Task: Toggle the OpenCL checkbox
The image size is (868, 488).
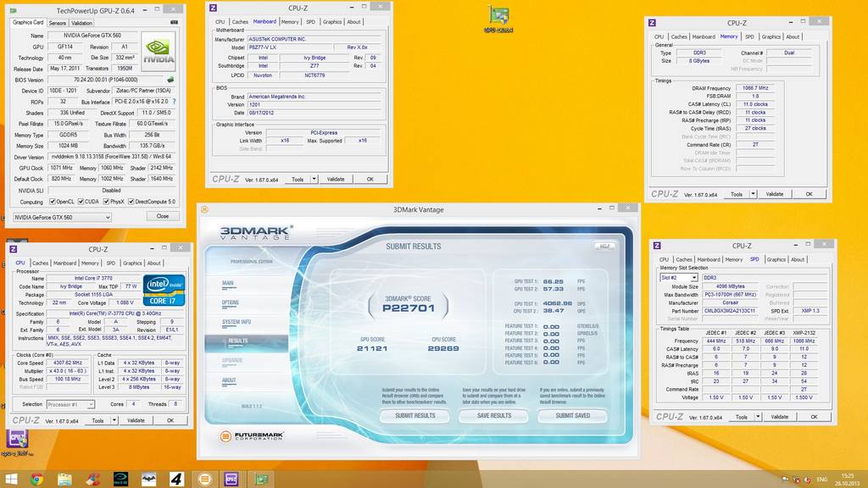Action: click(52, 202)
